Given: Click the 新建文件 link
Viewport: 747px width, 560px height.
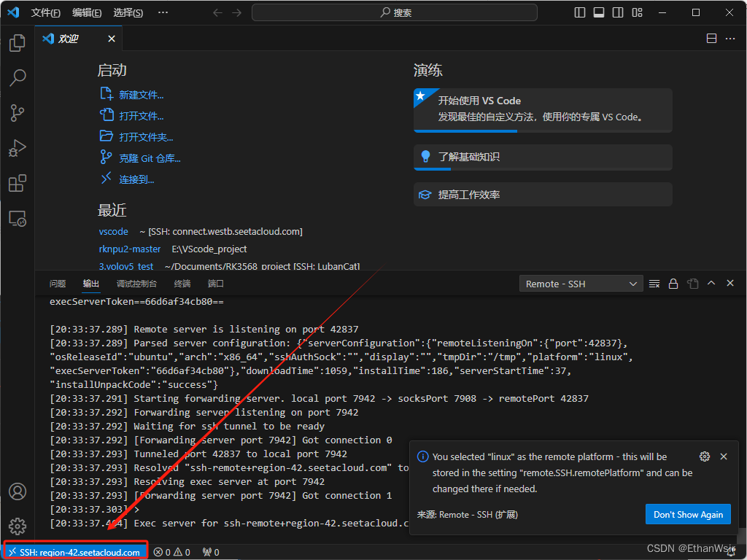Looking at the screenshot, I should pyautogui.click(x=132, y=95).
